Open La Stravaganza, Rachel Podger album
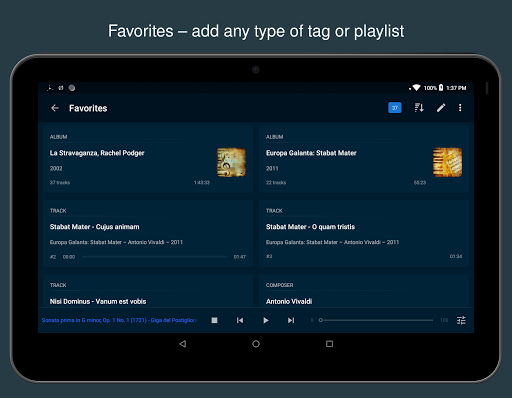 [x=148, y=159]
